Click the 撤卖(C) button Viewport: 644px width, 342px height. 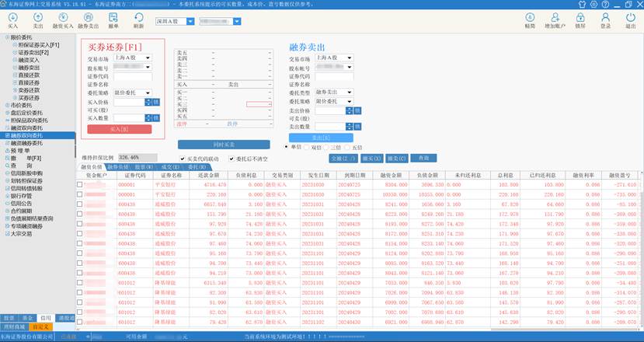tap(397, 159)
